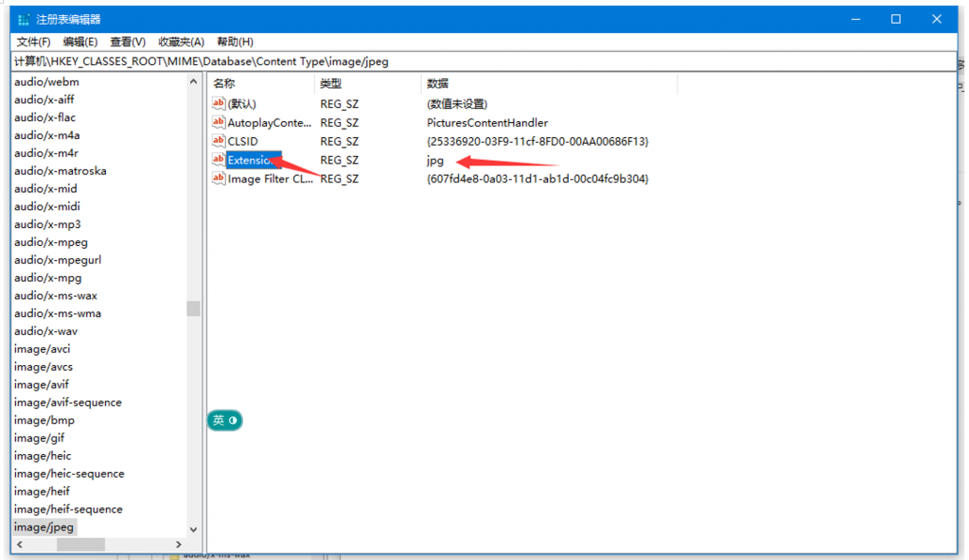The height and width of the screenshot is (560, 969).
Task: Expand the image/heif key
Action: click(x=42, y=490)
